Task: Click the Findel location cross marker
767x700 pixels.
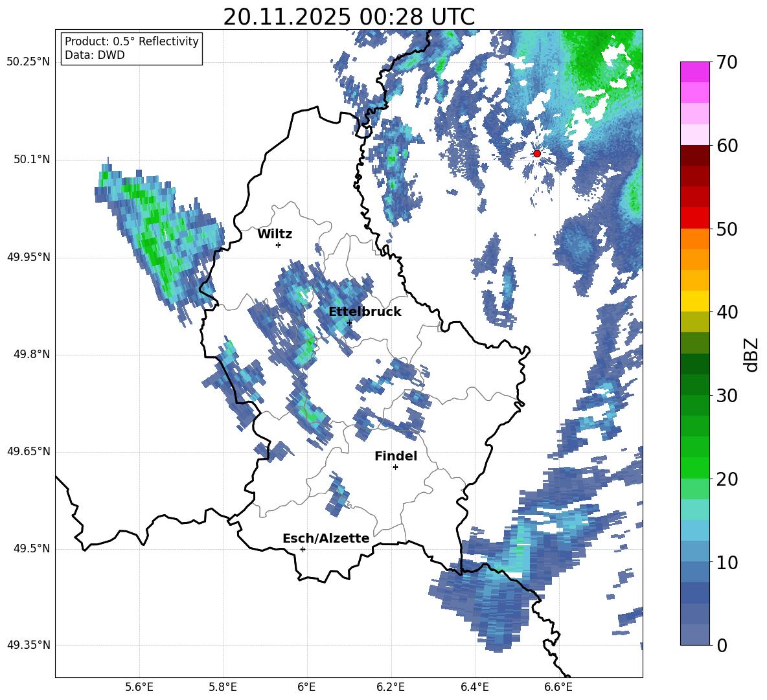Action: point(395,468)
